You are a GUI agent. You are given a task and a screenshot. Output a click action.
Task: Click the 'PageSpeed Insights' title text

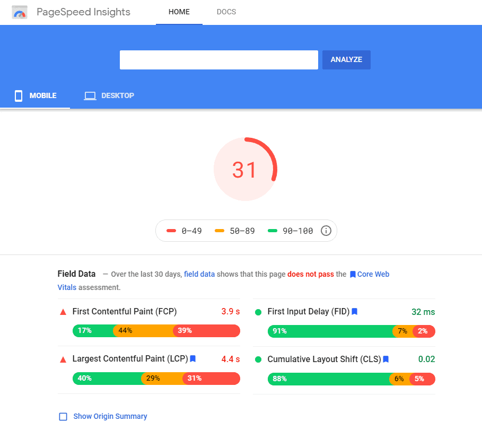[x=83, y=12]
